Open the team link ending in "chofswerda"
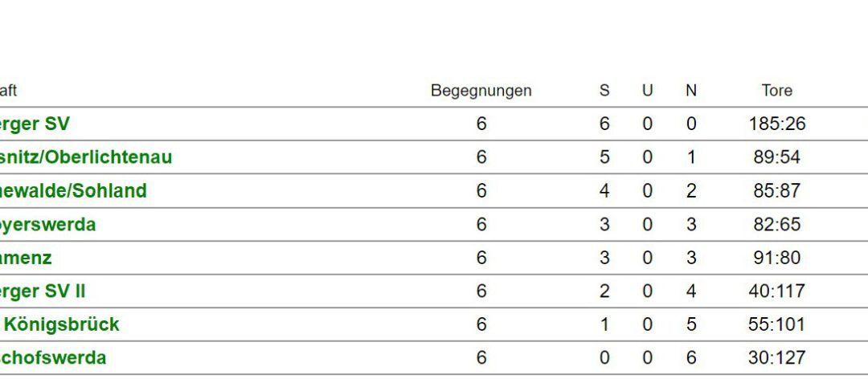The image size is (868, 387). point(52,357)
